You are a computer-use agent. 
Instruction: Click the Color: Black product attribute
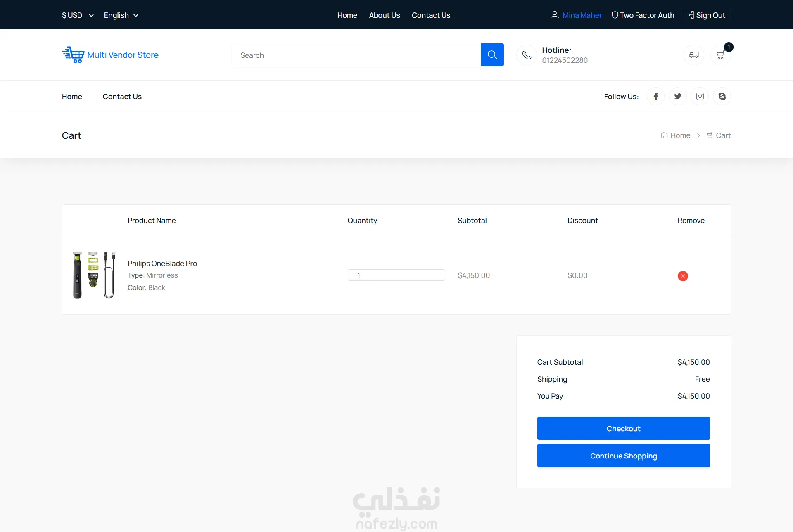(x=146, y=287)
